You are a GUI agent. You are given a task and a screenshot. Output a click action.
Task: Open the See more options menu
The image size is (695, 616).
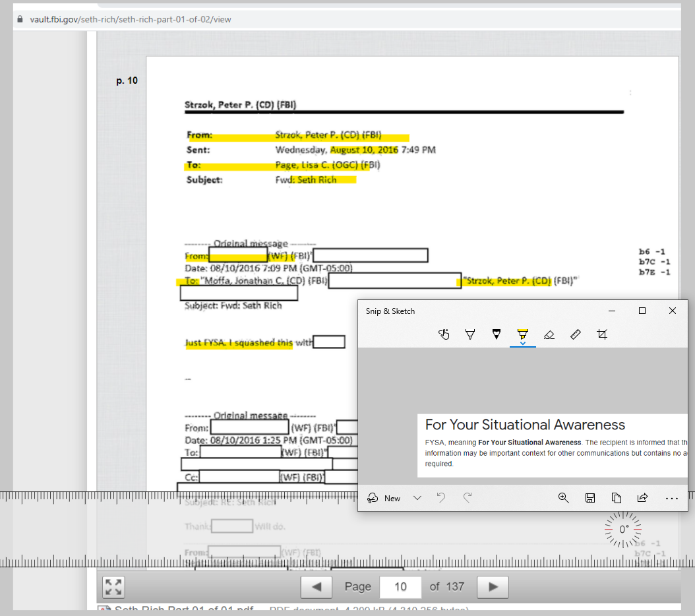coord(671,499)
